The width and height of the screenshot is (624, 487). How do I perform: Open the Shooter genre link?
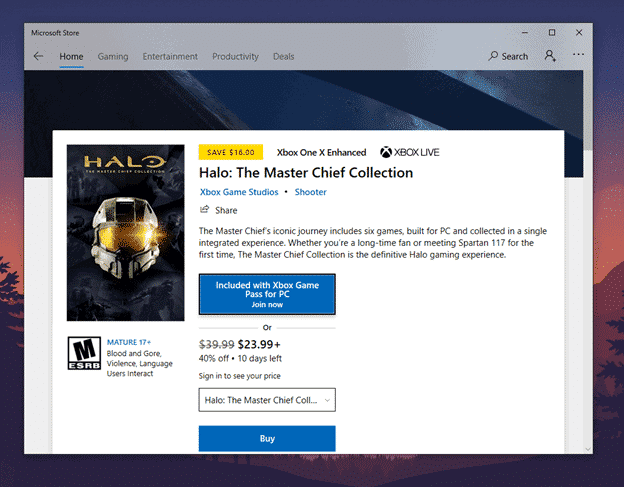click(x=310, y=192)
